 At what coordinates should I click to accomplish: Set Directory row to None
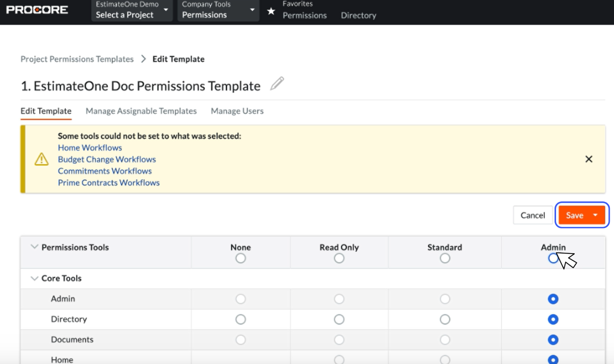pos(240,319)
